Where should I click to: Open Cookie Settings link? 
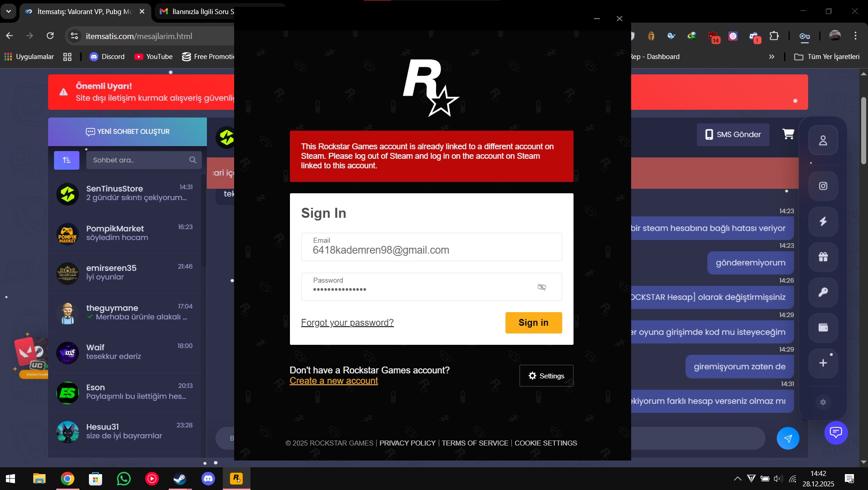pyautogui.click(x=546, y=443)
